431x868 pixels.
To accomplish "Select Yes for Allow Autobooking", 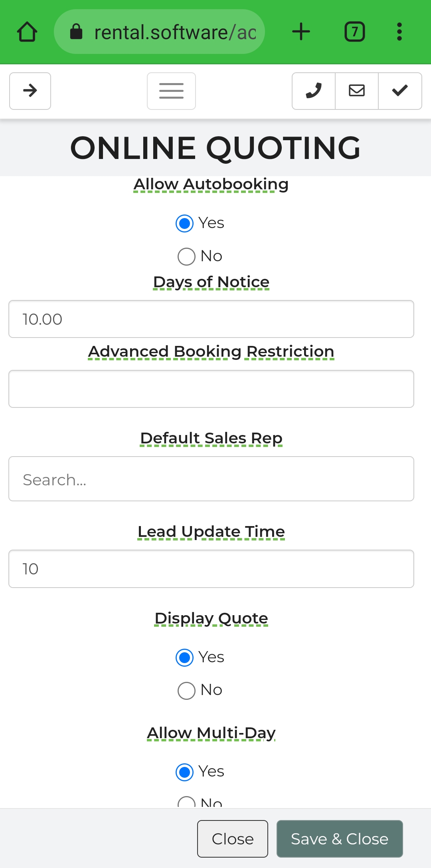I will pos(185,223).
